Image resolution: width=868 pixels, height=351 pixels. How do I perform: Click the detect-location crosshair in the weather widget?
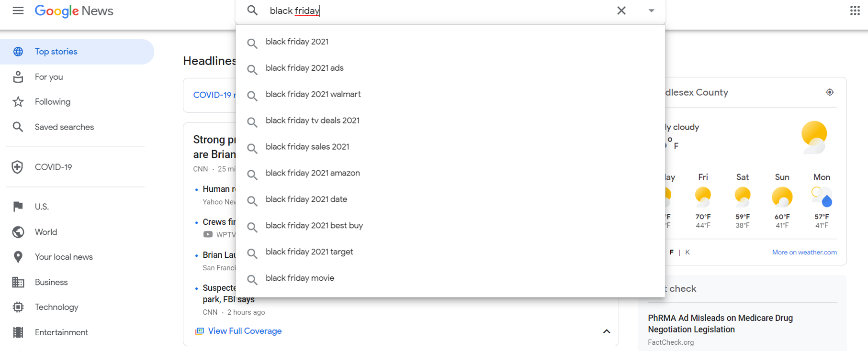(x=830, y=92)
